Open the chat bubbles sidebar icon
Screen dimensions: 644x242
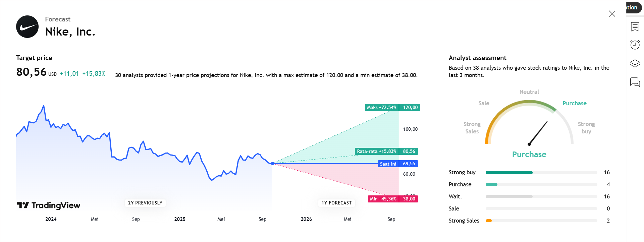635,82
